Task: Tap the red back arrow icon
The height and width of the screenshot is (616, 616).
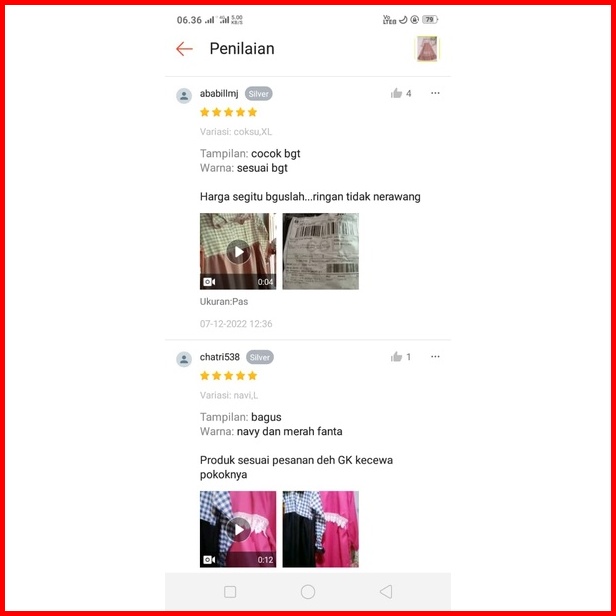Action: pos(184,49)
